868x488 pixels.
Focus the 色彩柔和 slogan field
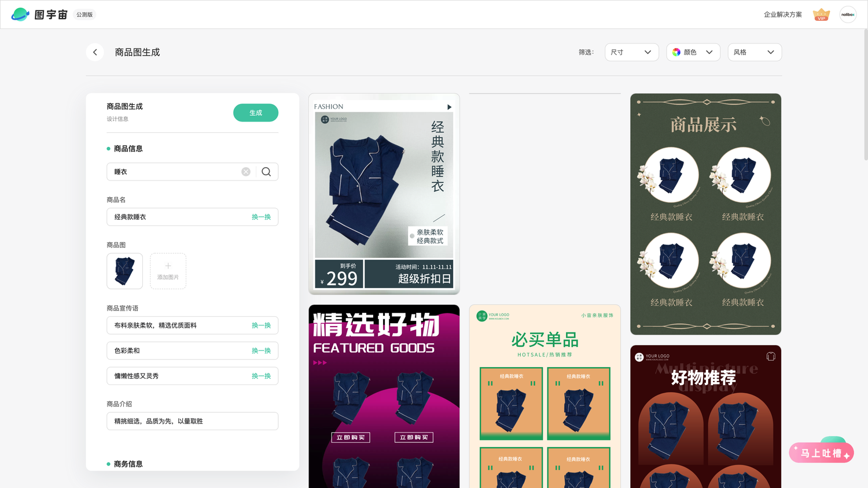pyautogui.click(x=192, y=350)
